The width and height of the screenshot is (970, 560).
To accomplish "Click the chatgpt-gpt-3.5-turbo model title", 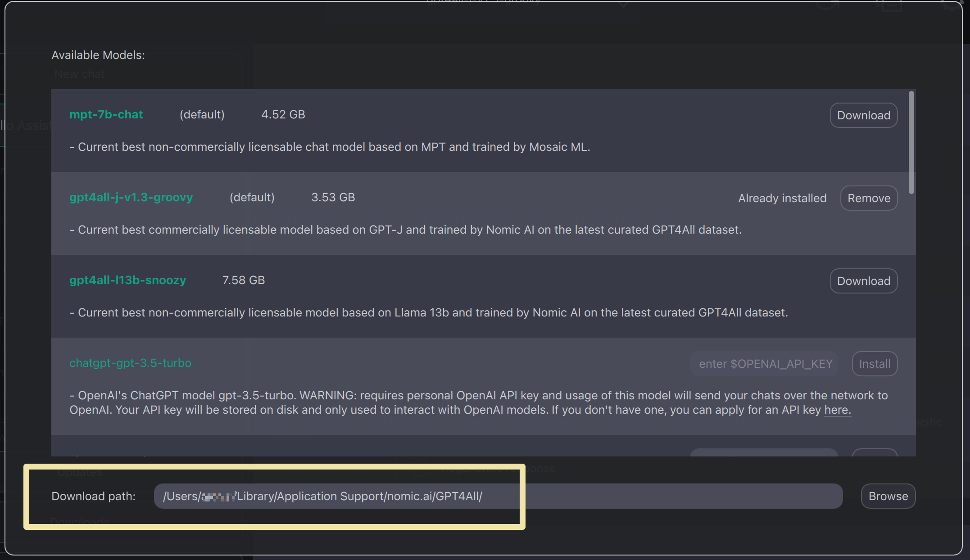I will pos(130,363).
